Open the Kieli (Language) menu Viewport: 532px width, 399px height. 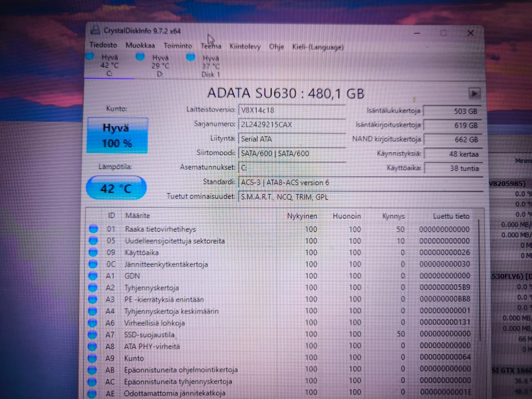(318, 47)
